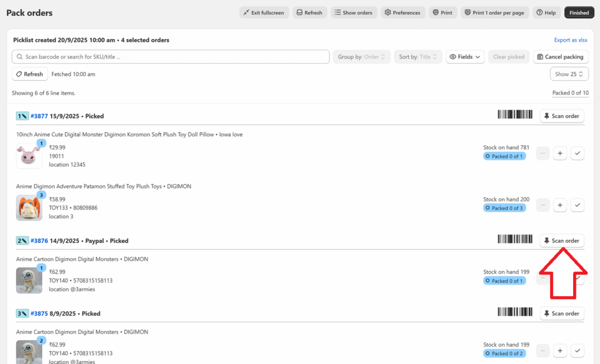Focus the scan barcode search field
This screenshot has width=600, height=364.
[x=170, y=57]
